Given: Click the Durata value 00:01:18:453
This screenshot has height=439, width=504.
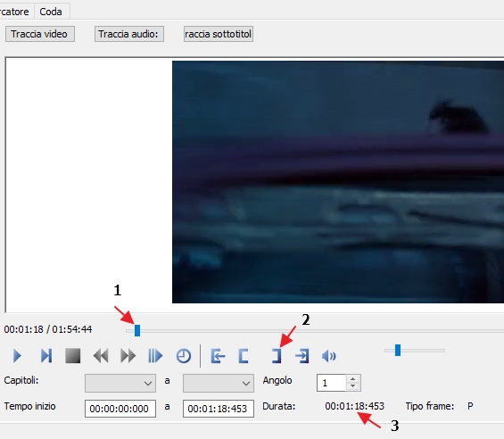Looking at the screenshot, I should click(x=354, y=406).
